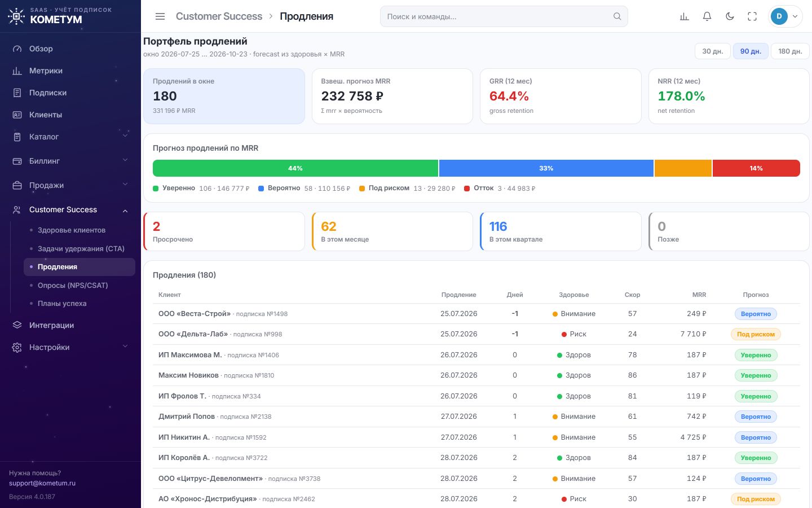The image size is (812, 508).
Task: Filter by В этом месяце card
Action: [392, 231]
